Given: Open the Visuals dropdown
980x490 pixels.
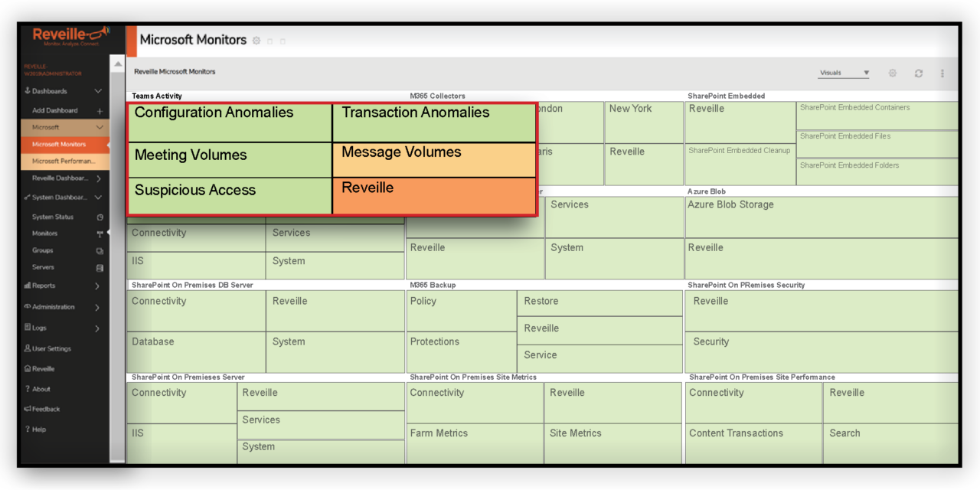Looking at the screenshot, I should [x=844, y=73].
